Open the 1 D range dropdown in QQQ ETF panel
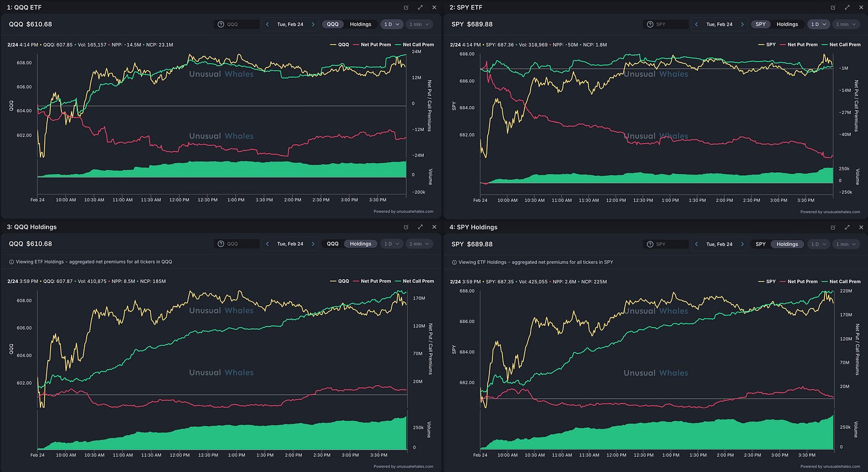Image resolution: width=868 pixels, height=472 pixels. [x=392, y=24]
